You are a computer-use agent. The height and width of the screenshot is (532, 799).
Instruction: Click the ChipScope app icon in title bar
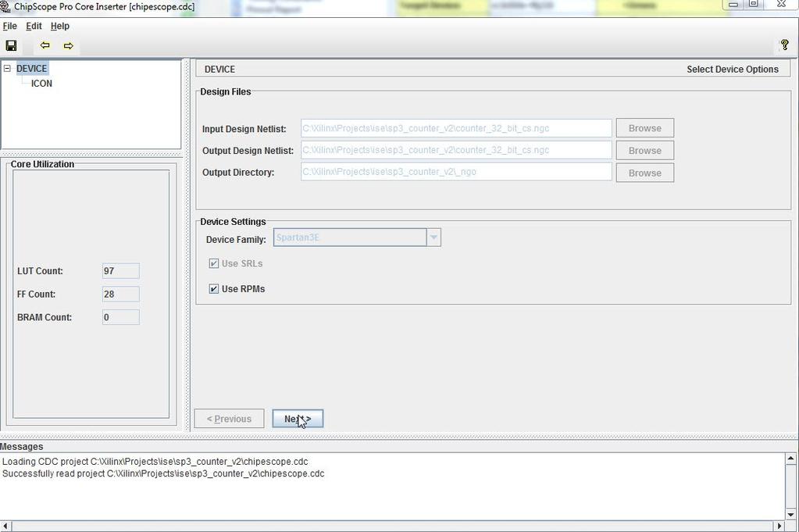point(5,6)
